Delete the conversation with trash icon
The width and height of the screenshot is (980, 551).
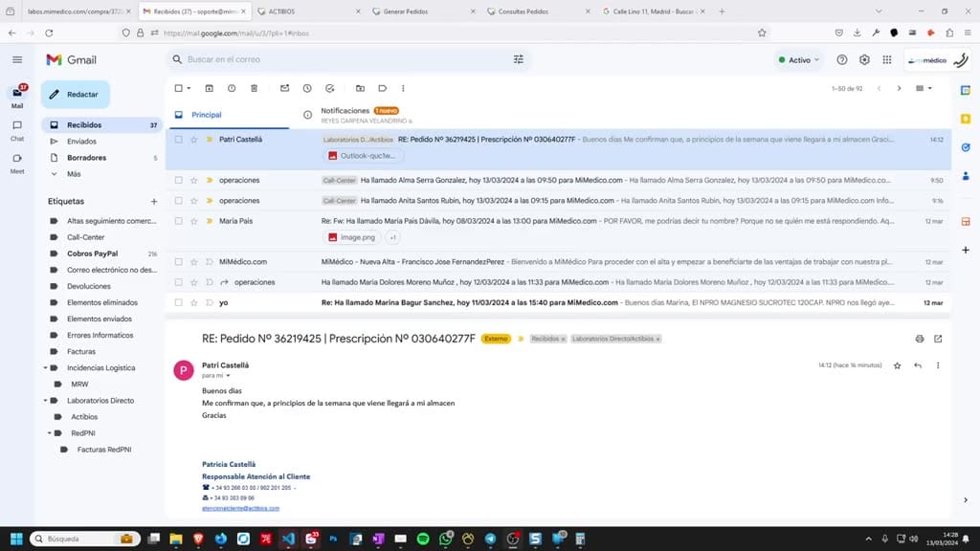254,88
